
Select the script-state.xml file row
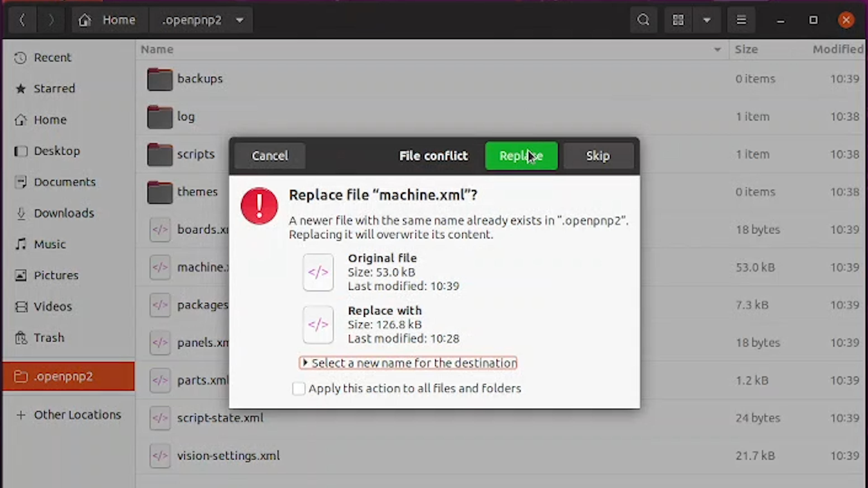point(220,418)
